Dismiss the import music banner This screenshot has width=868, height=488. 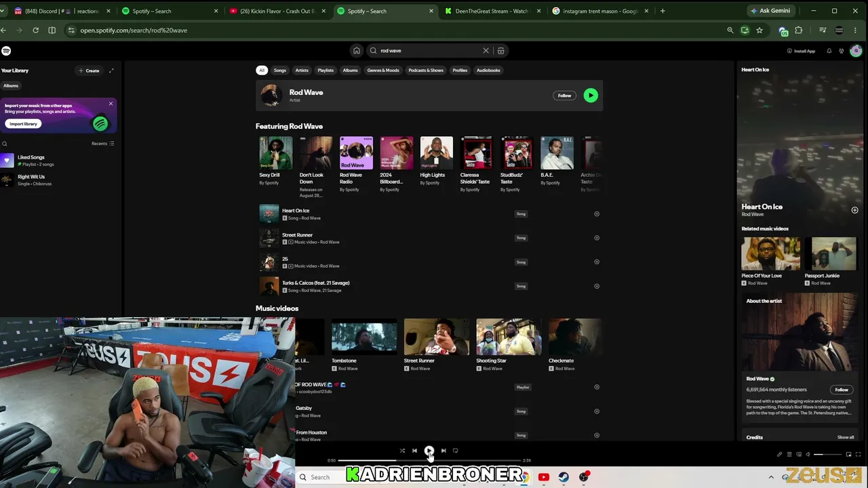[111, 104]
